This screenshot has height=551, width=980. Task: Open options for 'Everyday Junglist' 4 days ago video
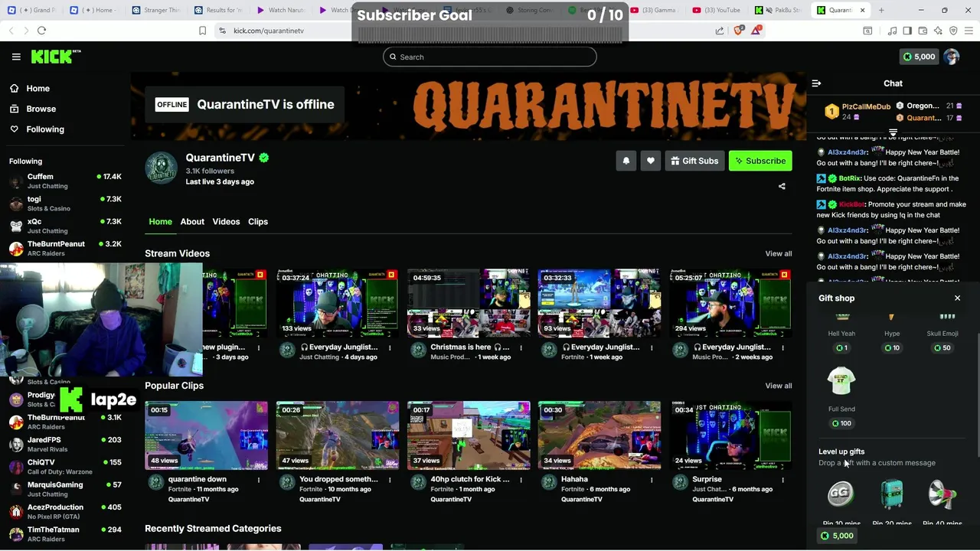click(390, 347)
